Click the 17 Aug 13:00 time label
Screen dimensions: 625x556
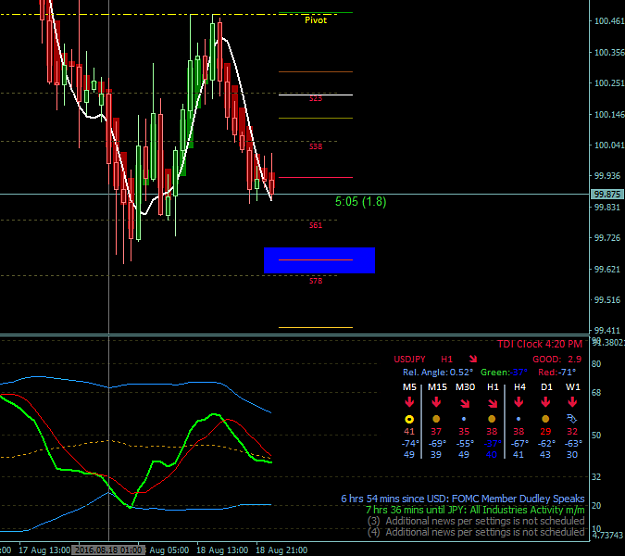(44, 550)
